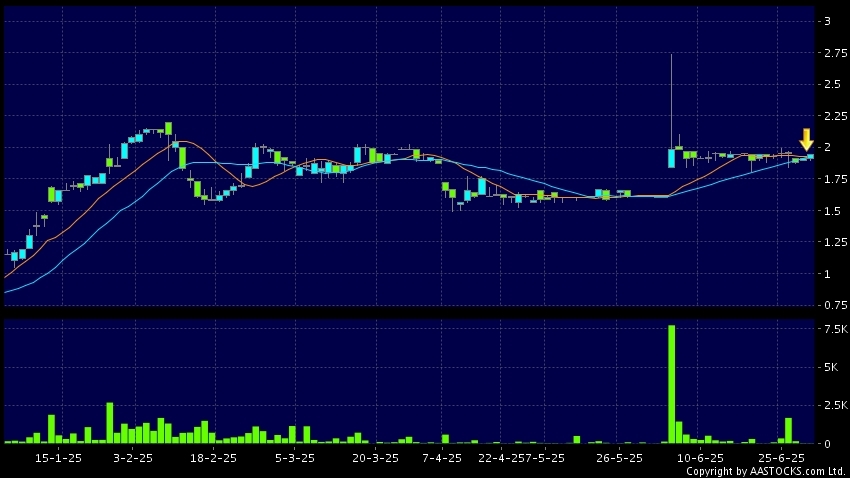
Task: Click the '2.5' price axis label
Action: click(x=832, y=84)
